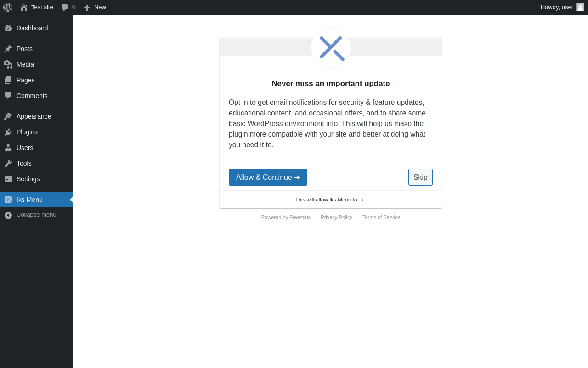Open the Tools menu label
The image size is (588, 368).
[x=24, y=163]
